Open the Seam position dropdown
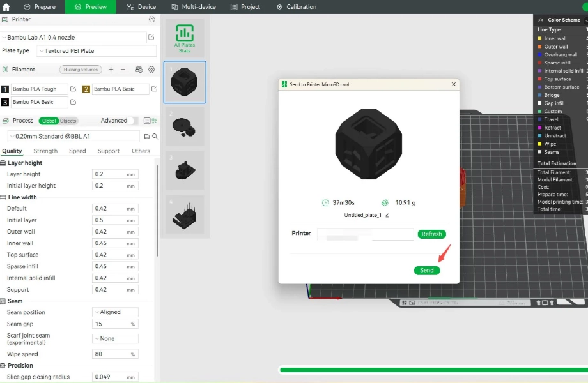 click(115, 312)
